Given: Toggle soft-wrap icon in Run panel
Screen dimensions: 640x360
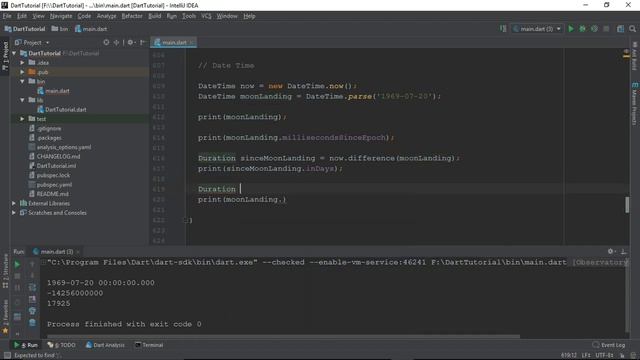Looking at the screenshot, I should 32,288.
